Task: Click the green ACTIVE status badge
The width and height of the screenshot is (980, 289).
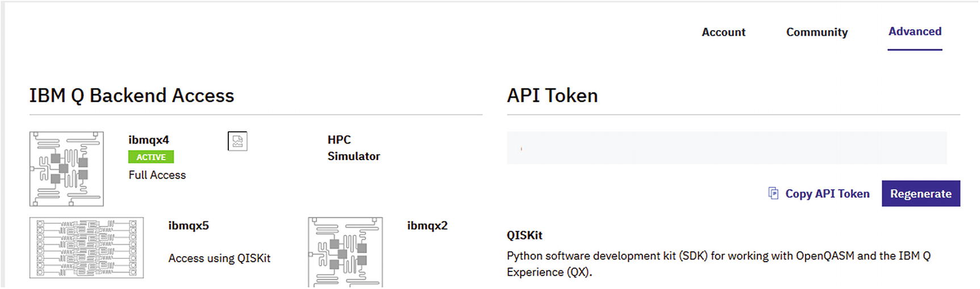Action: pyautogui.click(x=151, y=157)
